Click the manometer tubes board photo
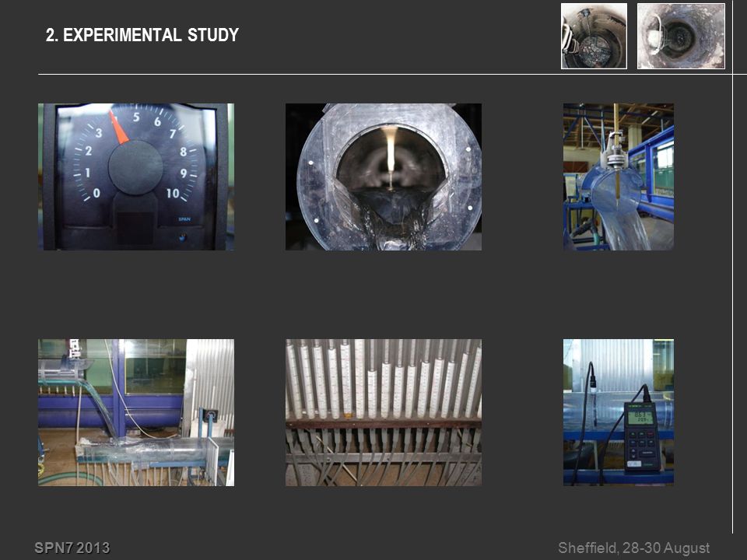Viewport: 747px width, 560px height. click(384, 412)
